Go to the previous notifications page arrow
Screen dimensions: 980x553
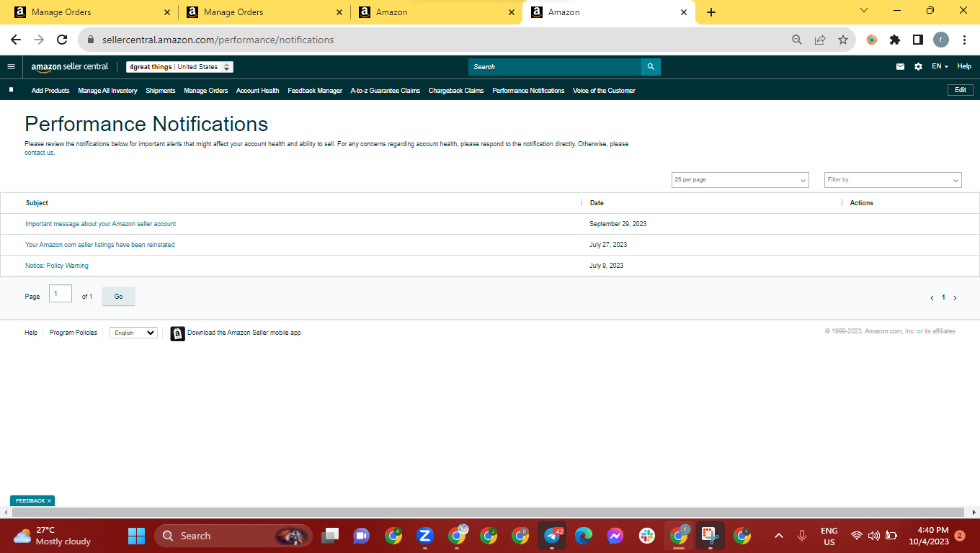point(932,298)
